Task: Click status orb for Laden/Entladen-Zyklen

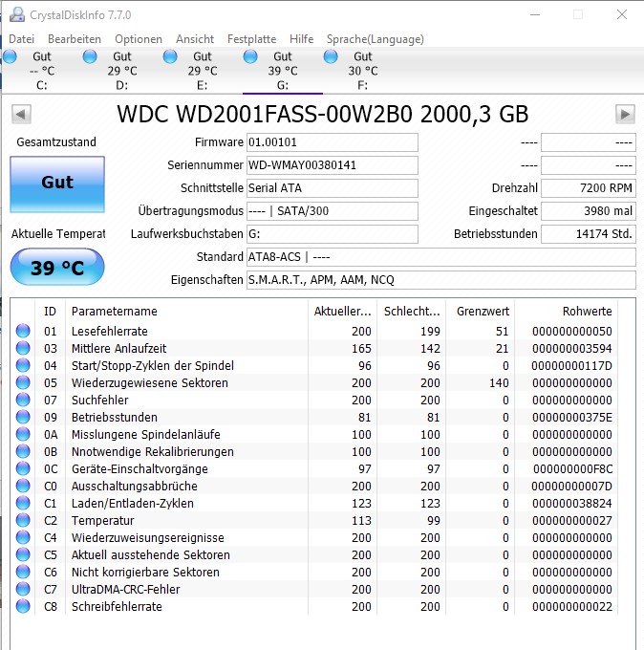Action: coord(23,503)
